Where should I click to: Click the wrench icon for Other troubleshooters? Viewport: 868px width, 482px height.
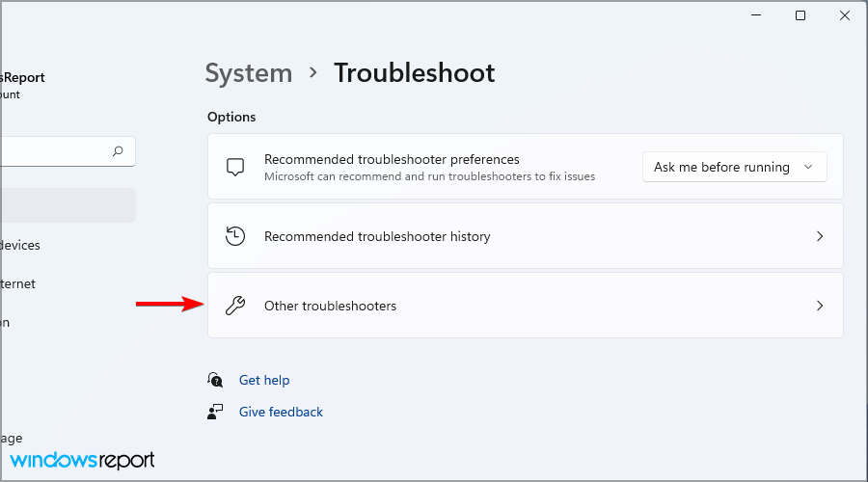[235, 306]
